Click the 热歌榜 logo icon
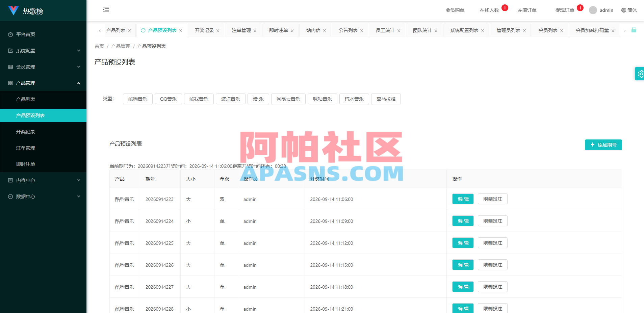644x313 pixels. coord(13,10)
